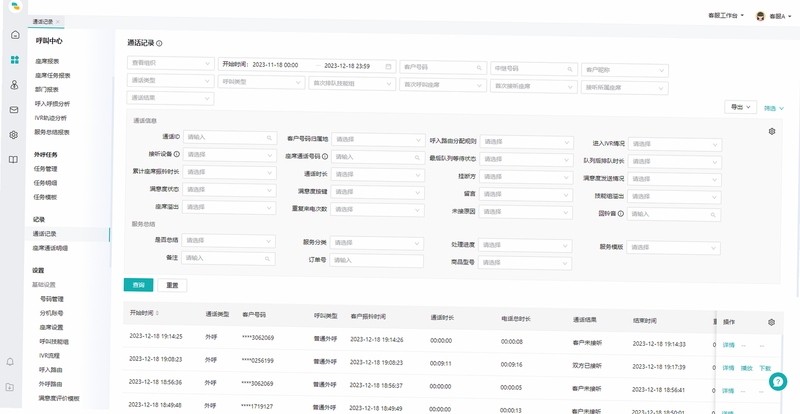Viewport: 800px width, 414px height.
Task: Open 呼入呼损分析 in sidebar
Action: (x=53, y=104)
